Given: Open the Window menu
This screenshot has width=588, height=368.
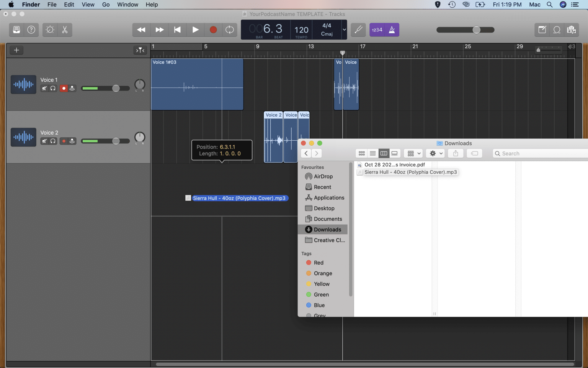Looking at the screenshot, I should [x=127, y=5].
